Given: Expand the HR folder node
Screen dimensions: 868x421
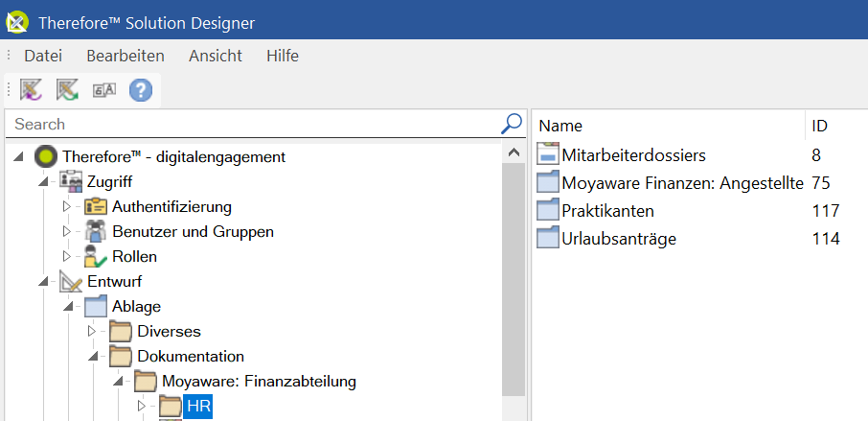Looking at the screenshot, I should [141, 406].
